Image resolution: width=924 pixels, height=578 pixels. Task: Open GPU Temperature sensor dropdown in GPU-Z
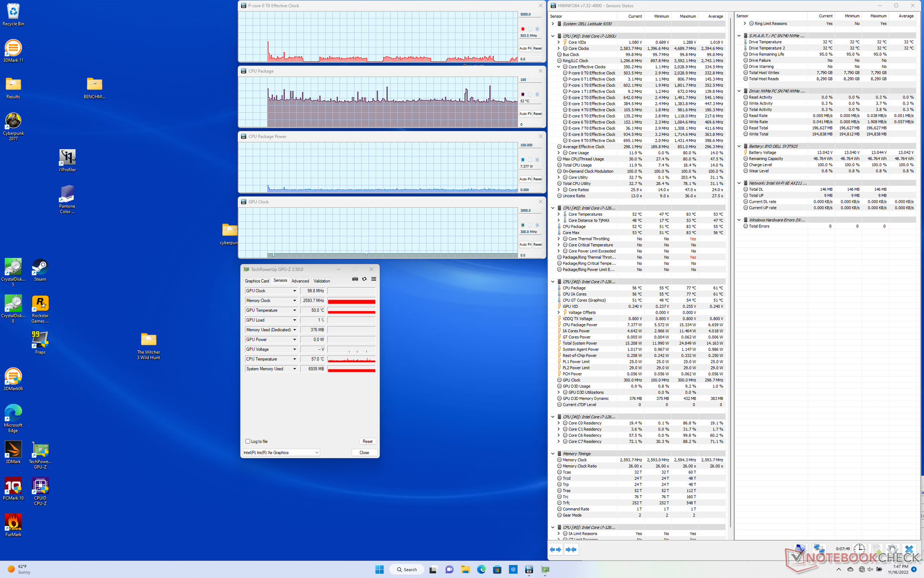tap(295, 310)
